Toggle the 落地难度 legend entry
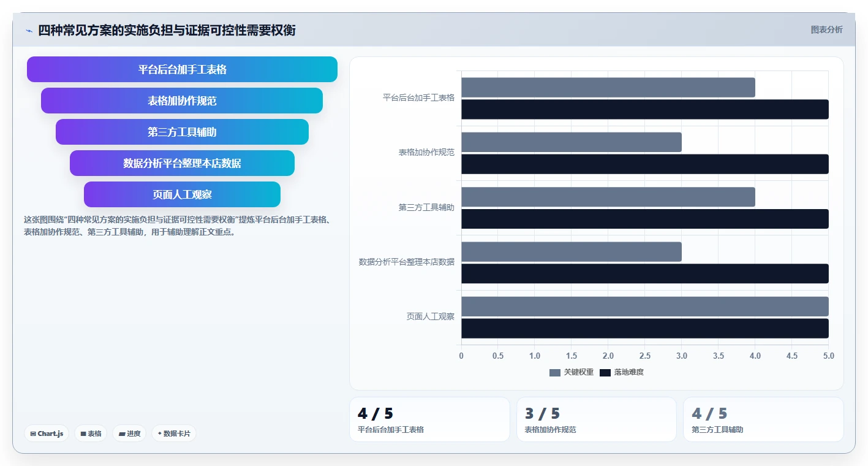 coord(622,372)
